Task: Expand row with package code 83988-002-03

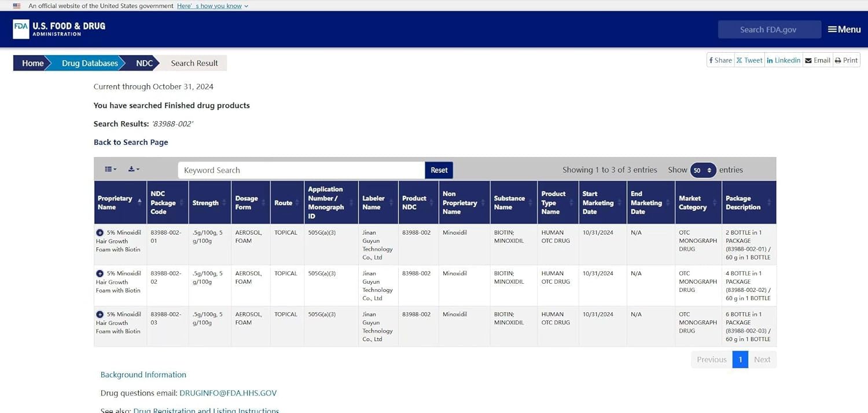Action: [100, 315]
